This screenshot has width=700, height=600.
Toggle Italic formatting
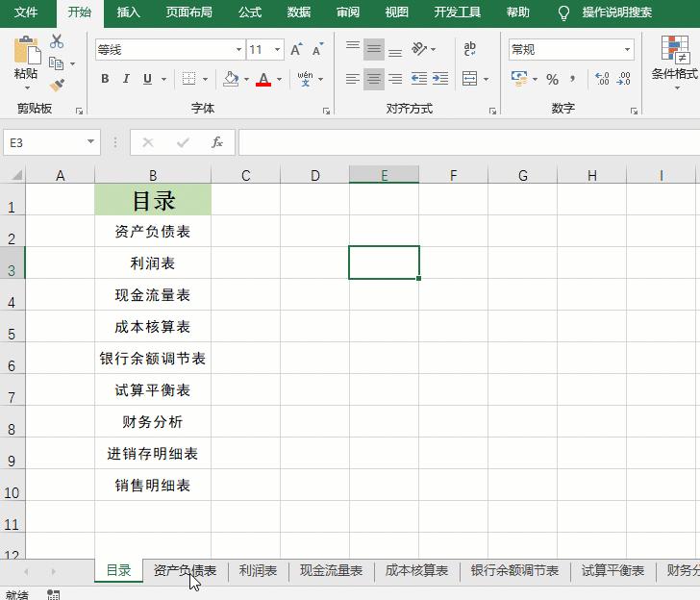[126, 79]
